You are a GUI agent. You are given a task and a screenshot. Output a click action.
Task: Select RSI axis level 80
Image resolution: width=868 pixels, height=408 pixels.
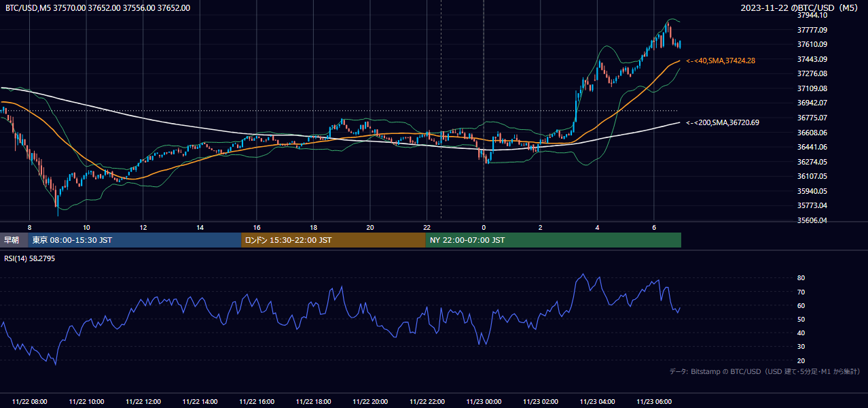tap(801, 278)
